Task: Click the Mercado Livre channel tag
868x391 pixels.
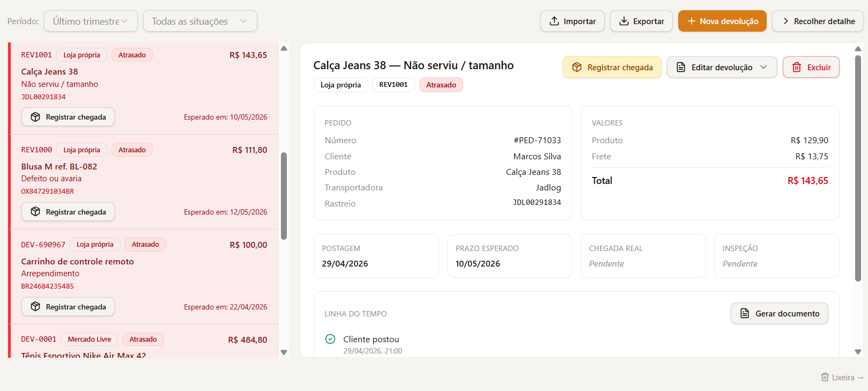Action: [90, 340]
